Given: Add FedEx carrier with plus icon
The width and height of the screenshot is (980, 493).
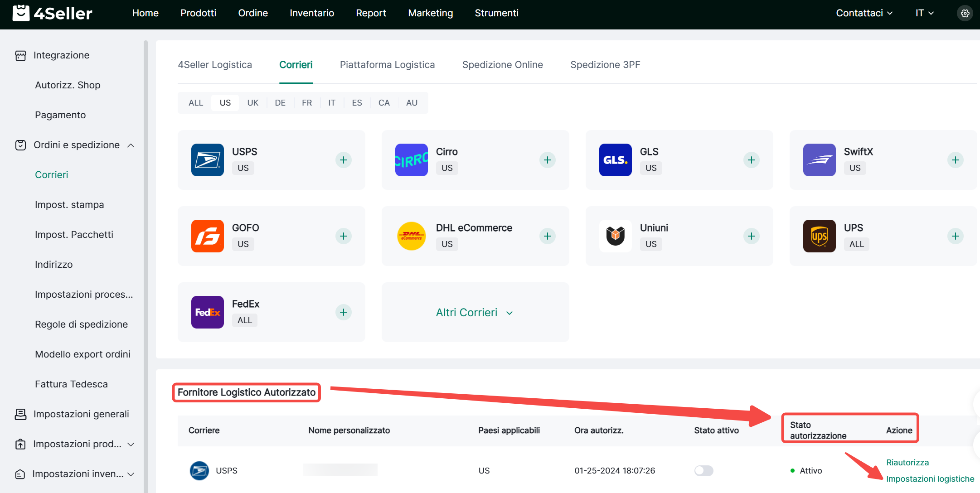Looking at the screenshot, I should coord(344,312).
